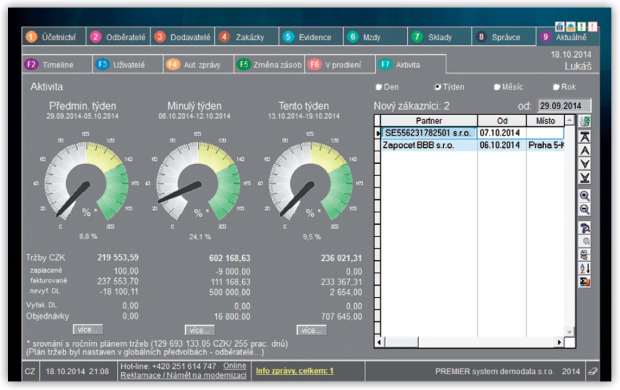Screen dimensions: 620x390
Task: Click the Od column header
Action: point(502,121)
